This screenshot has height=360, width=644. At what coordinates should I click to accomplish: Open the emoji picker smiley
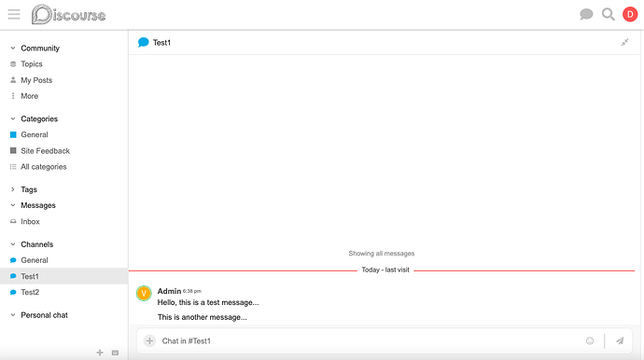[x=590, y=340]
